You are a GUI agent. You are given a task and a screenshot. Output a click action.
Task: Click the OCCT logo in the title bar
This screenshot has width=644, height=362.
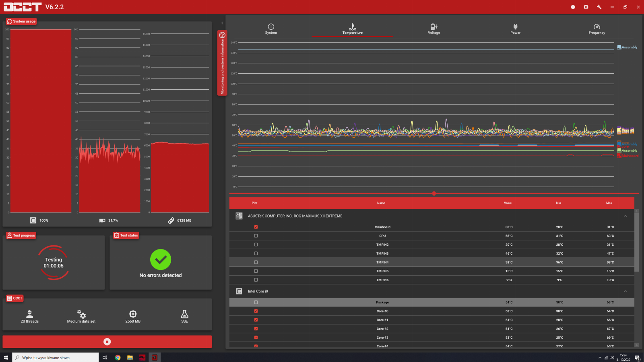tap(23, 7)
